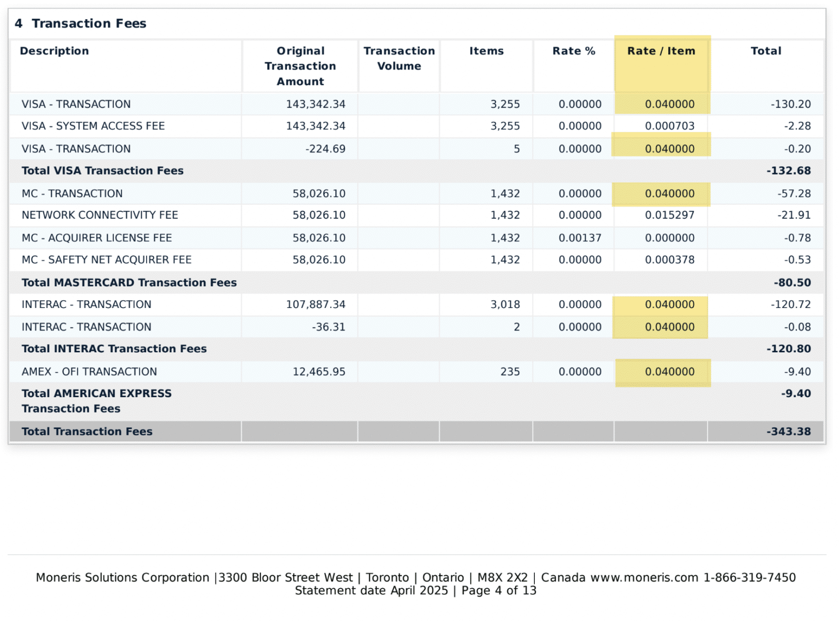Screen dimensions: 840x621
Task: Click the "Total VISA Transaction Fees" subtotal label
Action: pyautogui.click(x=102, y=171)
